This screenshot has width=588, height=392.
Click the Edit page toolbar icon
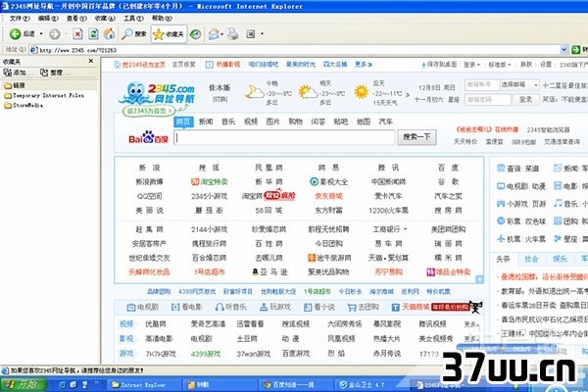click(x=251, y=34)
